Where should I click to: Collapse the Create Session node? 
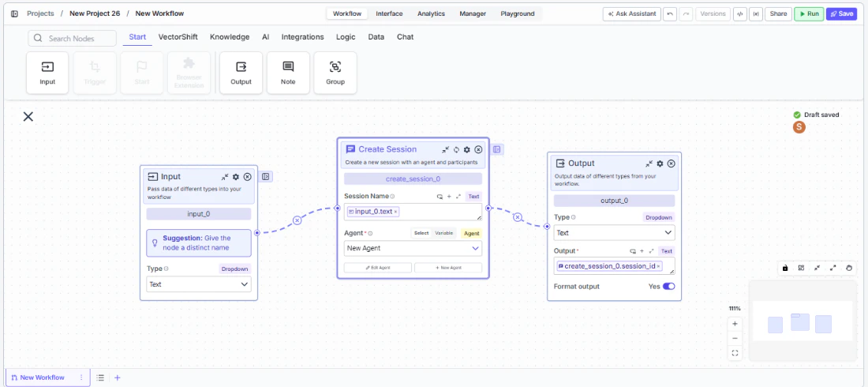click(445, 150)
